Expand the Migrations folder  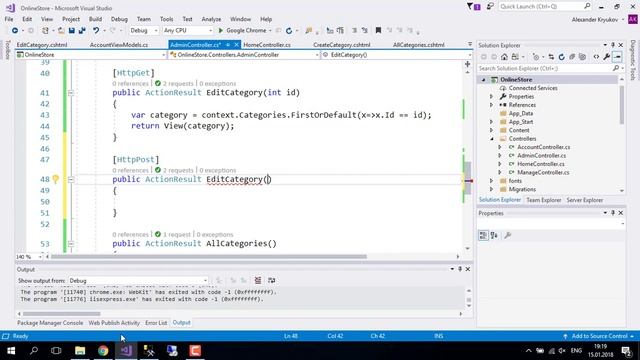(491, 189)
